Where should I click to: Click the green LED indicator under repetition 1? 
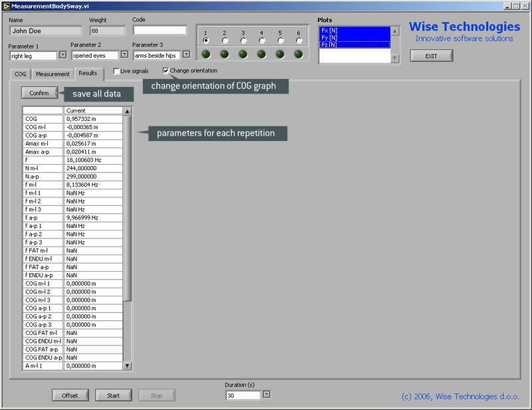pos(206,54)
